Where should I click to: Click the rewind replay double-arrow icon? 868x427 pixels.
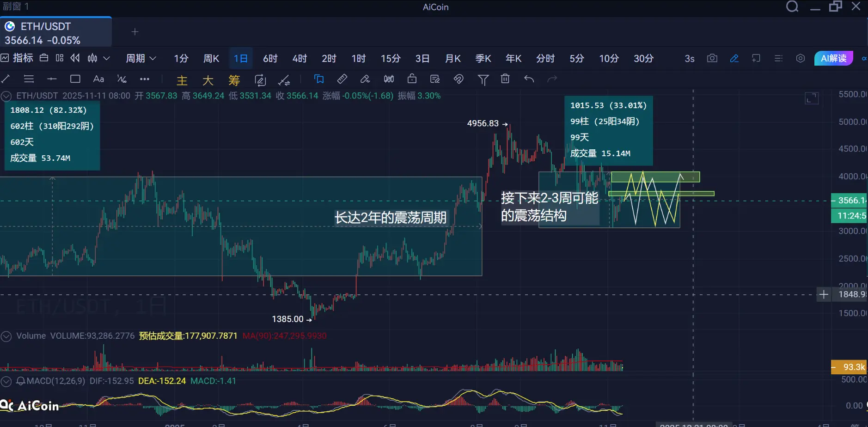[x=75, y=58]
